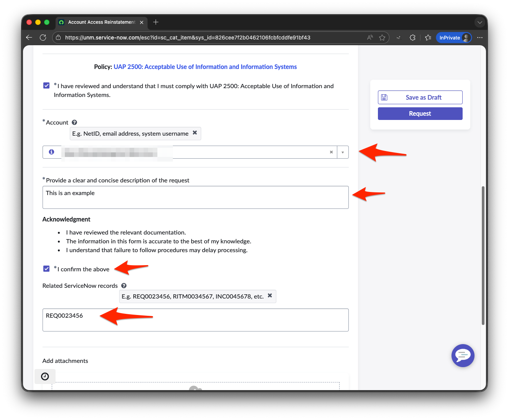
Task: Click the browser back navigation arrow
Action: coord(29,37)
